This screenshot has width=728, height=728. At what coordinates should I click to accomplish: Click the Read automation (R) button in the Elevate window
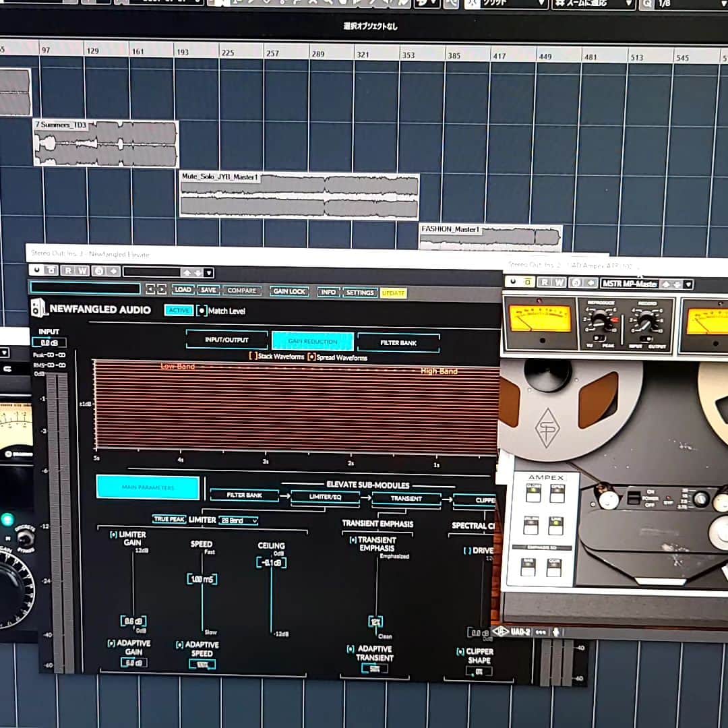[68, 271]
